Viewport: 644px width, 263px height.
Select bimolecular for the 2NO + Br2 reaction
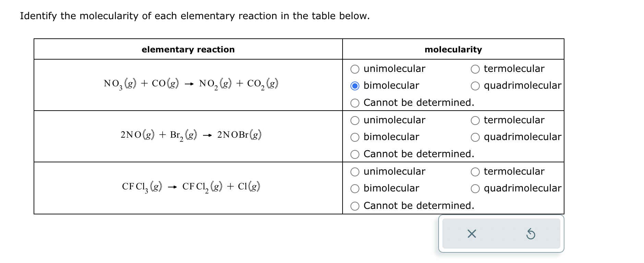[x=355, y=137]
